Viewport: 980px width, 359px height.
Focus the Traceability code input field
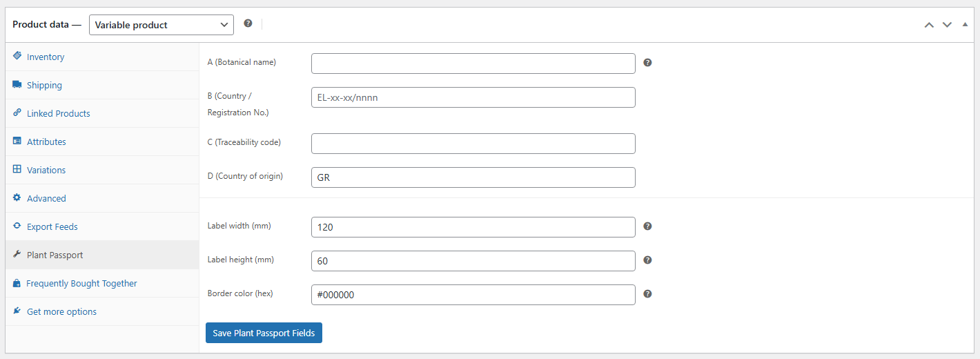pyautogui.click(x=473, y=144)
